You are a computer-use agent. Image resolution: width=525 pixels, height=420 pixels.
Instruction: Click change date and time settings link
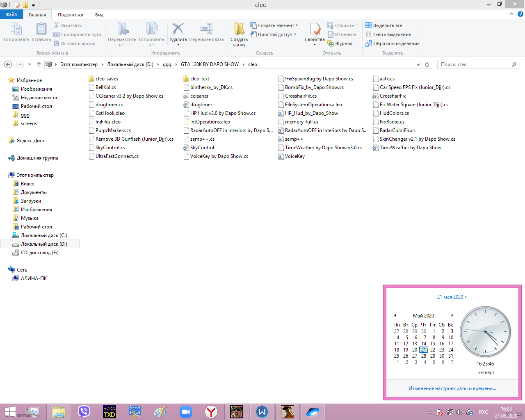(452, 388)
